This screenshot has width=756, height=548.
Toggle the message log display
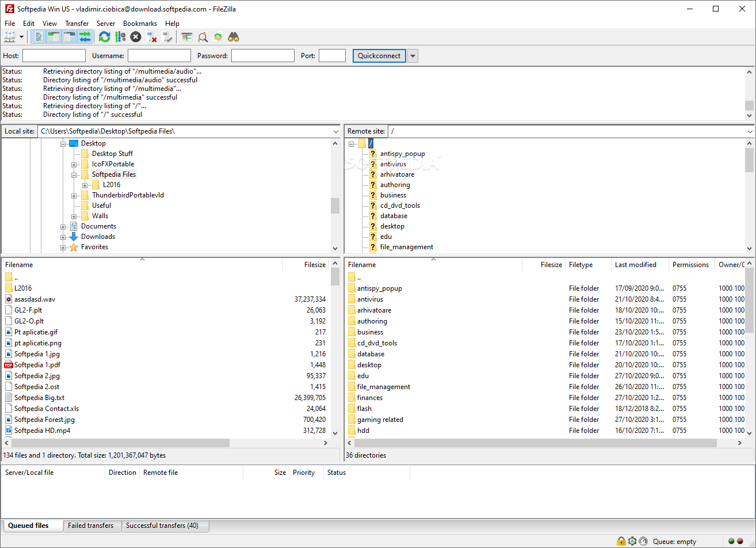coord(39,37)
